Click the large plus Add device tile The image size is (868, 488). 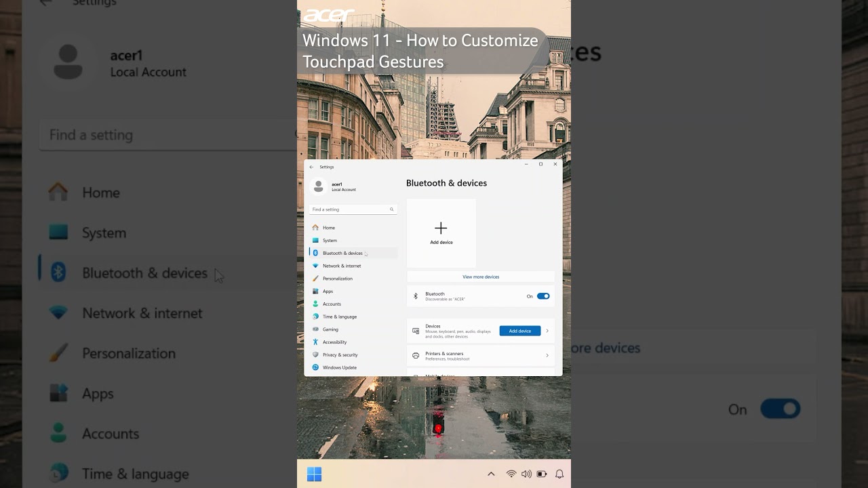[x=441, y=233]
